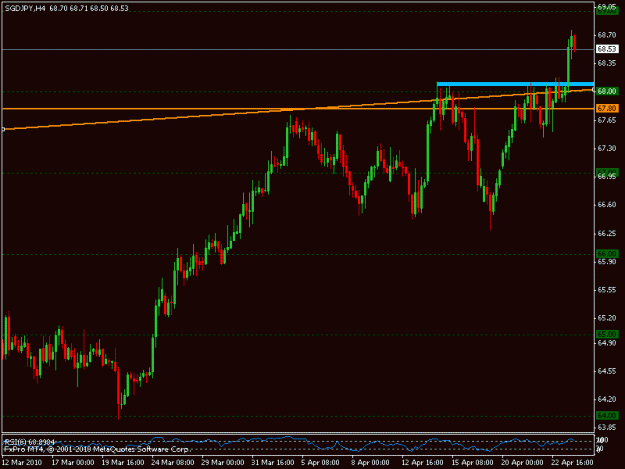
Task: Click the 31 Mar 16:00 time label
Action: 273,462
